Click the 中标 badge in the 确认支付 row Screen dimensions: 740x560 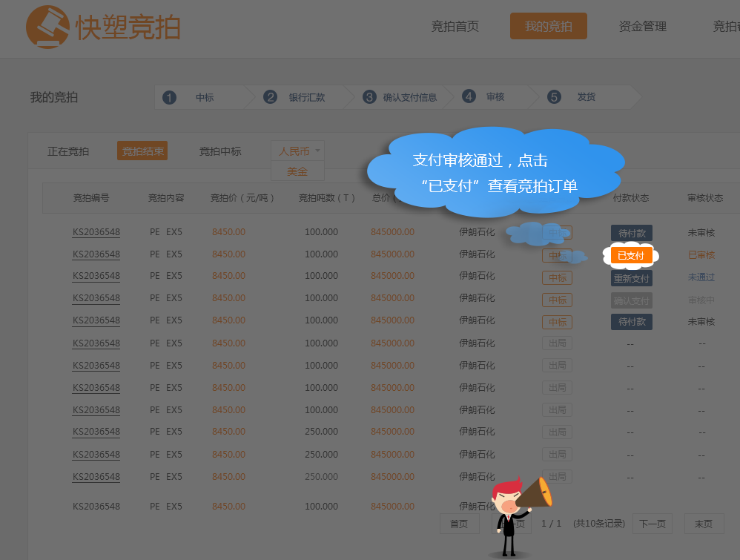[558, 300]
